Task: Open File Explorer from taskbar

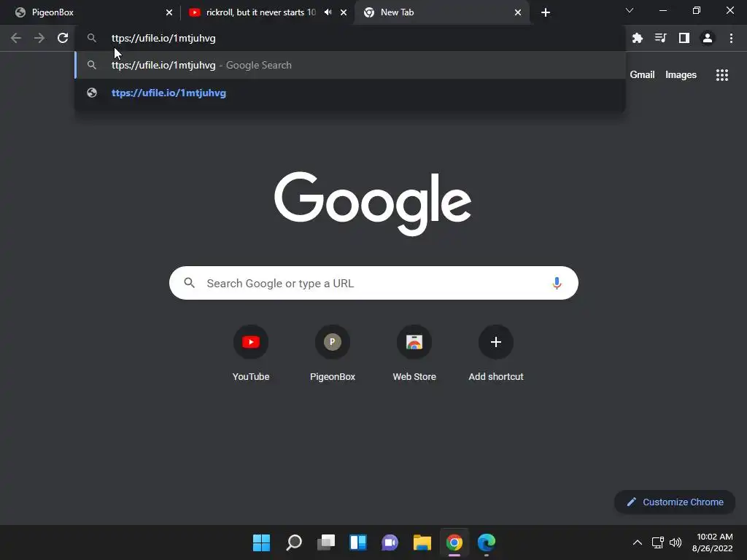Action: point(422,542)
